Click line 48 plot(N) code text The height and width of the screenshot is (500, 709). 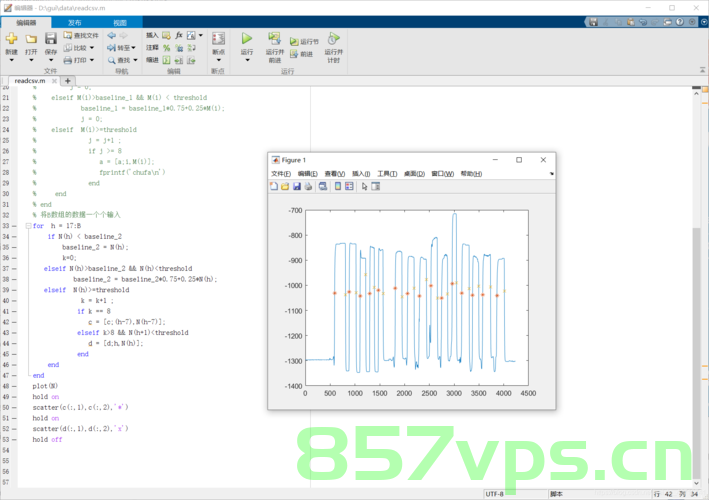45,386
